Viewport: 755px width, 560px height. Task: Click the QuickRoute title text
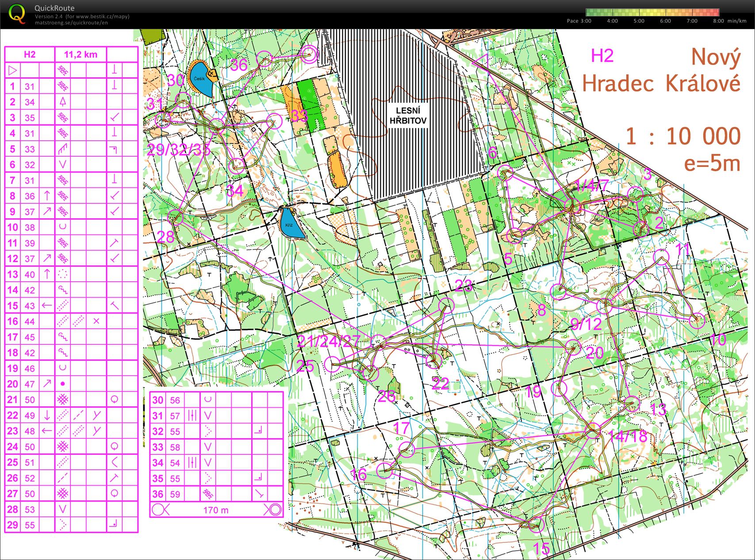coord(54,8)
